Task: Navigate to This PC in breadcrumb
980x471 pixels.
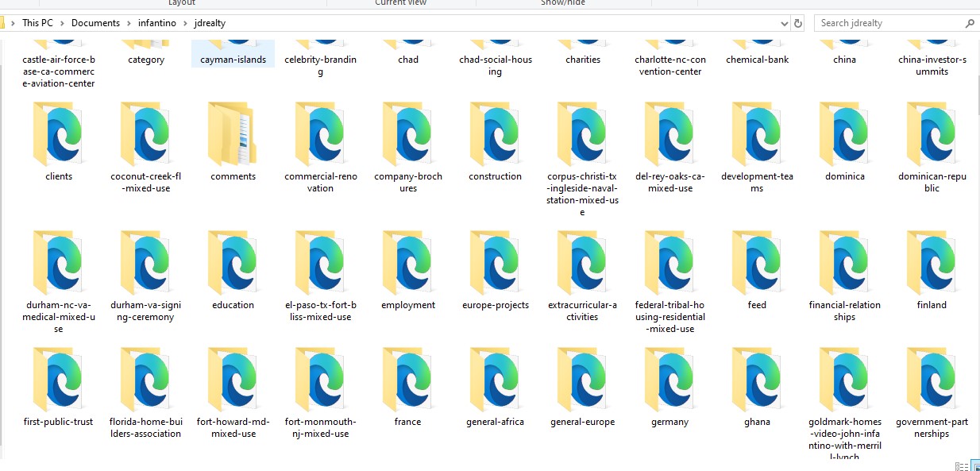Action: tap(37, 23)
